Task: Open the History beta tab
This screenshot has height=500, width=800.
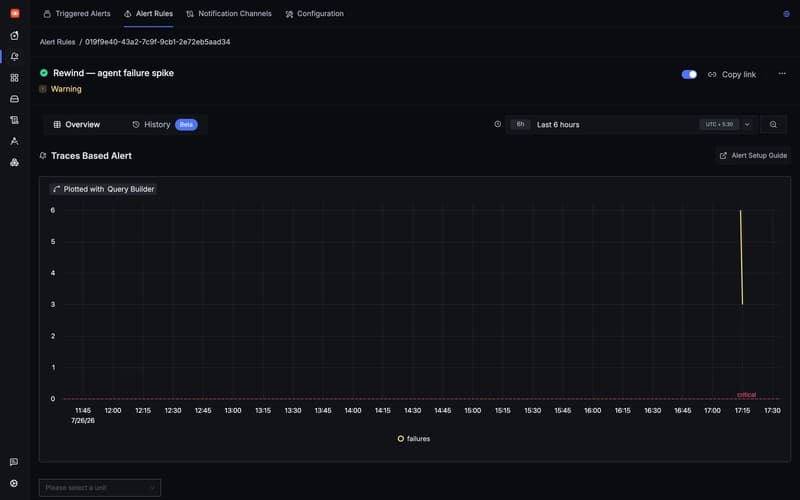Action: coord(164,124)
